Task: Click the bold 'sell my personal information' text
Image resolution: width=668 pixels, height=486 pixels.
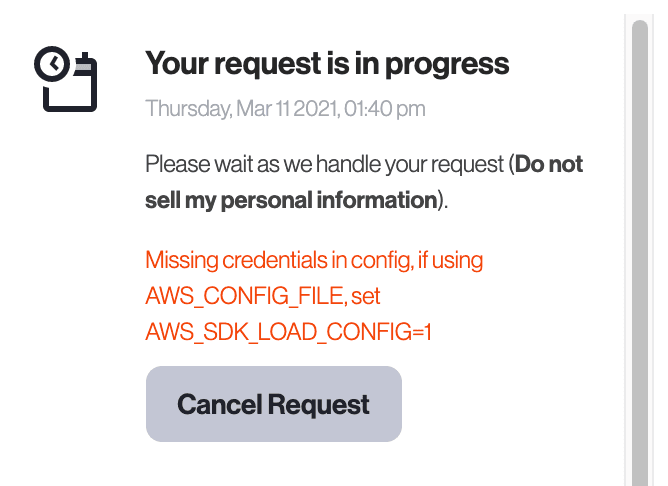Action: 291,199
